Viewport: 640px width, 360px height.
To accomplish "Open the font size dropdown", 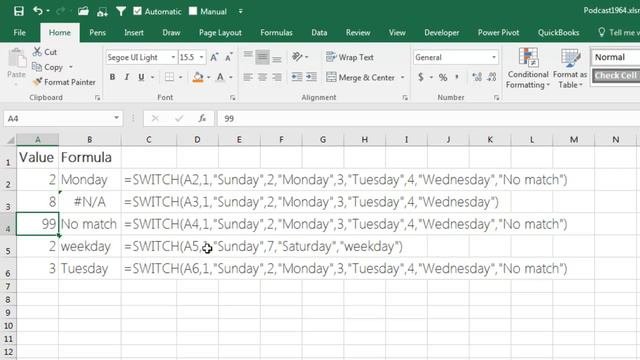I will pyautogui.click(x=201, y=57).
